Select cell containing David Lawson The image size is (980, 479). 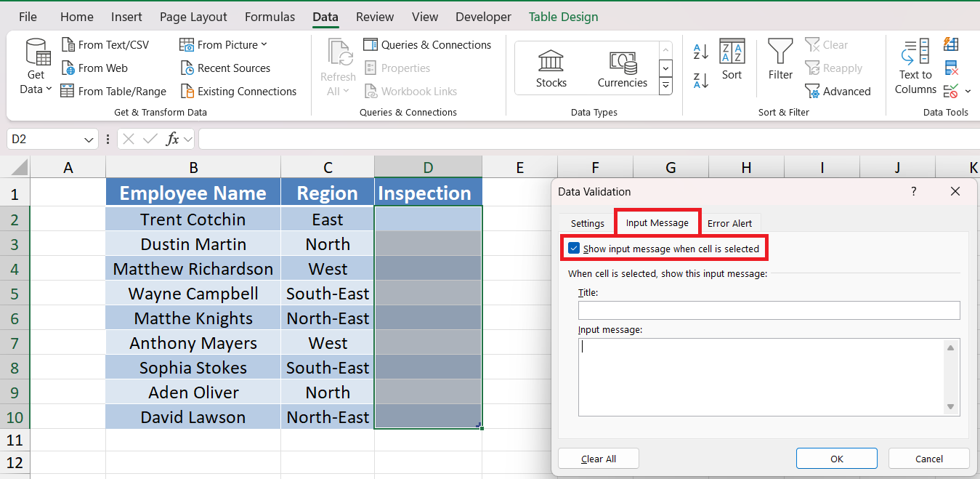193,417
